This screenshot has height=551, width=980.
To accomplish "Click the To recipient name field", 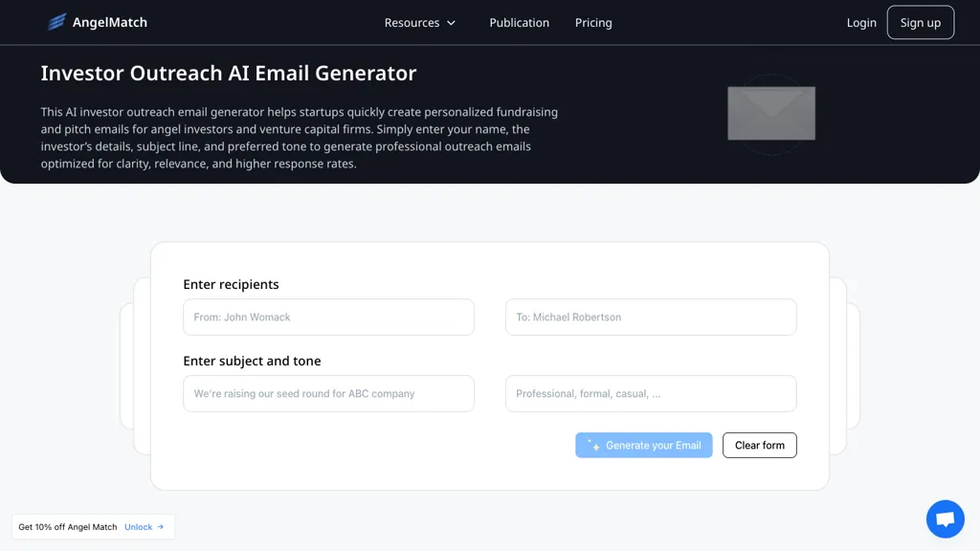I will click(x=651, y=318).
